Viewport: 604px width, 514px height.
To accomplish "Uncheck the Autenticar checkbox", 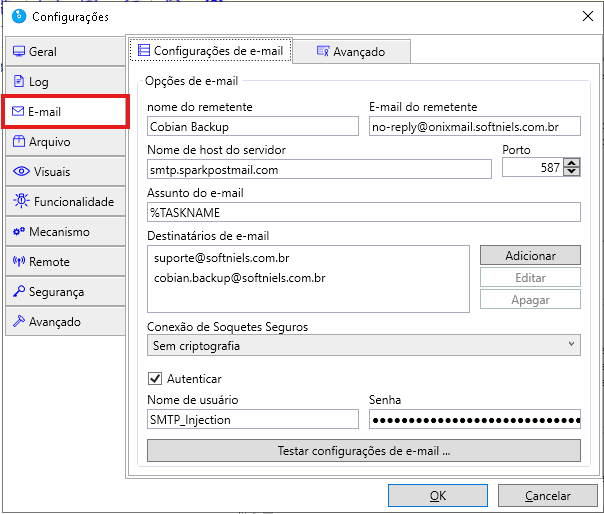I will 155,379.
